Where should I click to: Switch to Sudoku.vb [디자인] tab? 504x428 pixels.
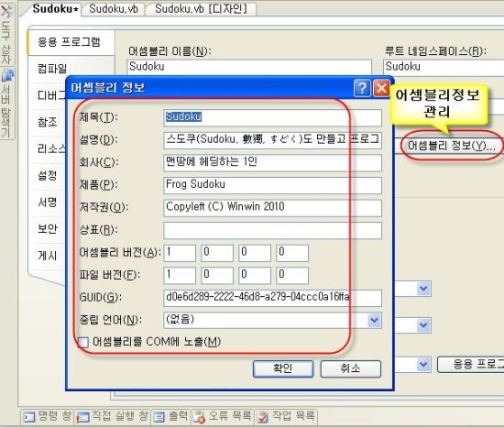201,9
